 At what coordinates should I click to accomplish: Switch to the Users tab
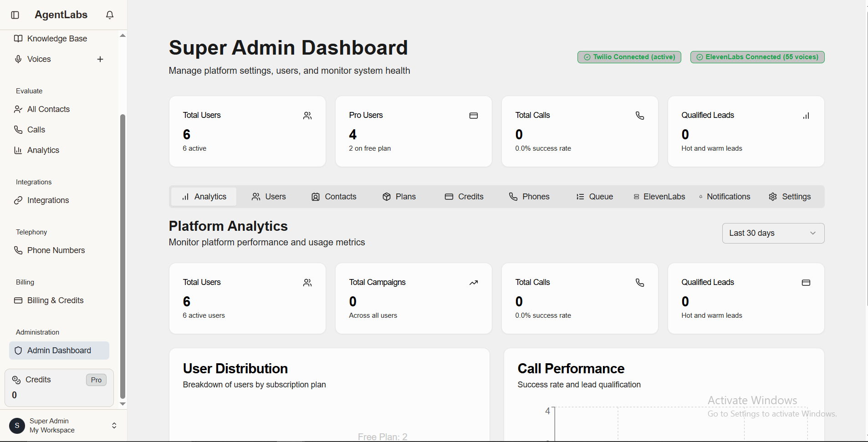tap(269, 196)
